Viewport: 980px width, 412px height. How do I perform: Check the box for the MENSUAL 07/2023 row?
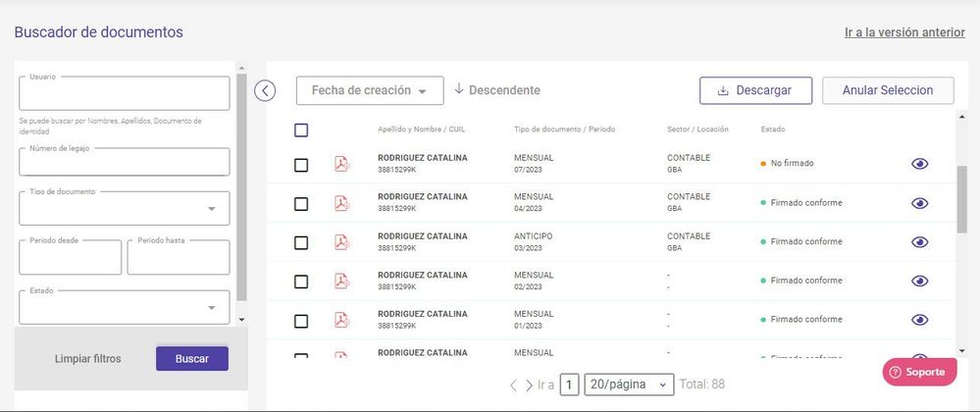(300, 165)
